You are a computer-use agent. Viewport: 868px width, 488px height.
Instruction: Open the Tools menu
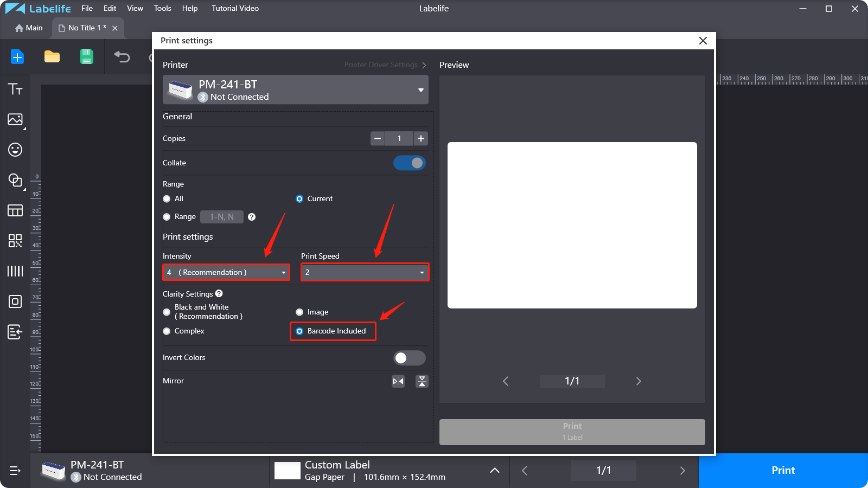click(x=163, y=8)
